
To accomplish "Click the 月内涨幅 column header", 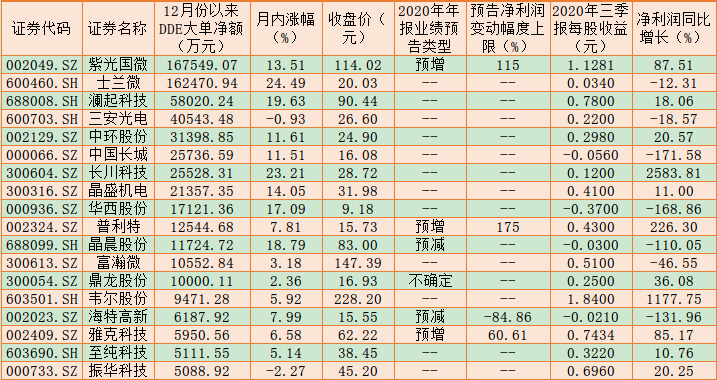I will coord(285,28).
